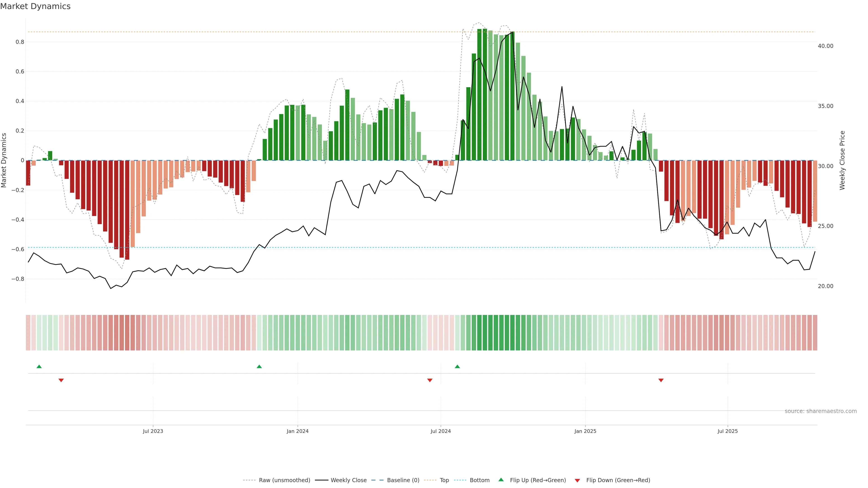The height and width of the screenshot is (488, 868).
Task: Click red Flip Down marker just before Jul 2024
Action: click(430, 380)
